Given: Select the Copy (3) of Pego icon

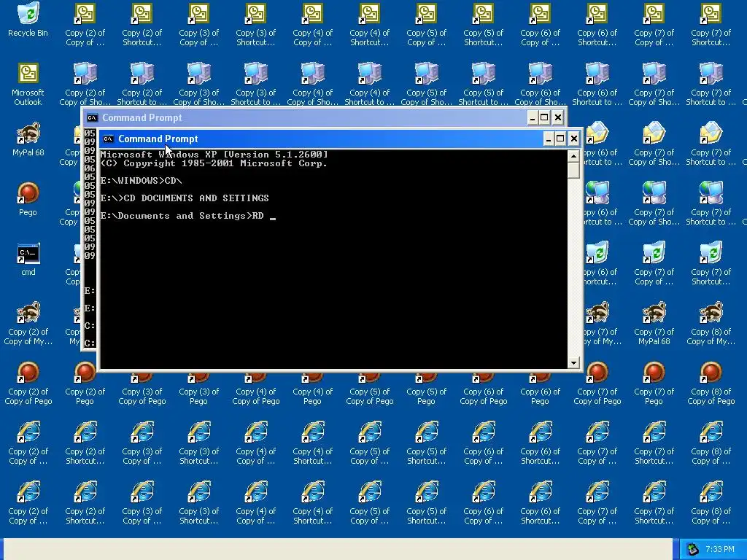Looking at the screenshot, I should (198, 391).
